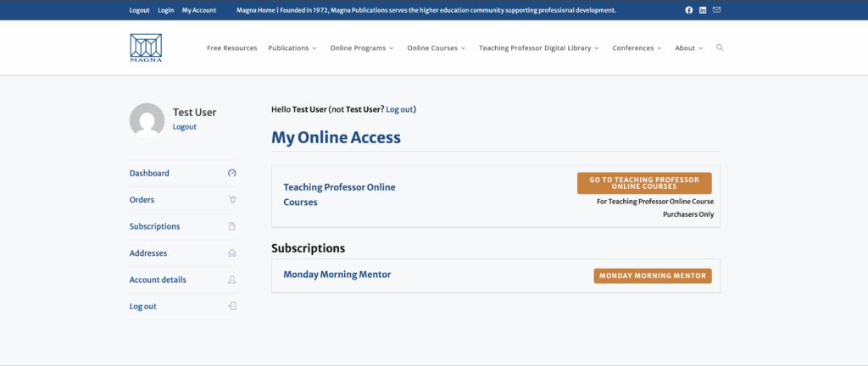Go to Dashboard in sidebar
Viewport: 868px width, 366px height.
[149, 173]
